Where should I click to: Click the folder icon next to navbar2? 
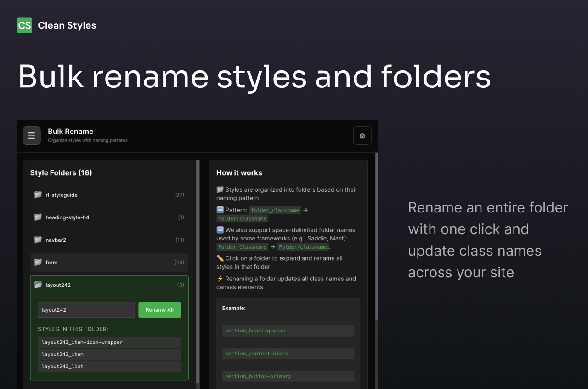coord(38,240)
